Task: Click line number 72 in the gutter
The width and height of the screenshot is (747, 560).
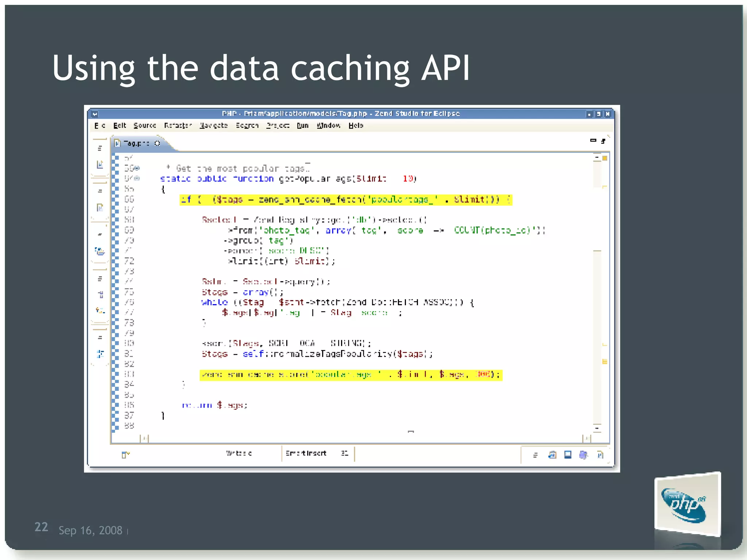Action: coord(129,261)
